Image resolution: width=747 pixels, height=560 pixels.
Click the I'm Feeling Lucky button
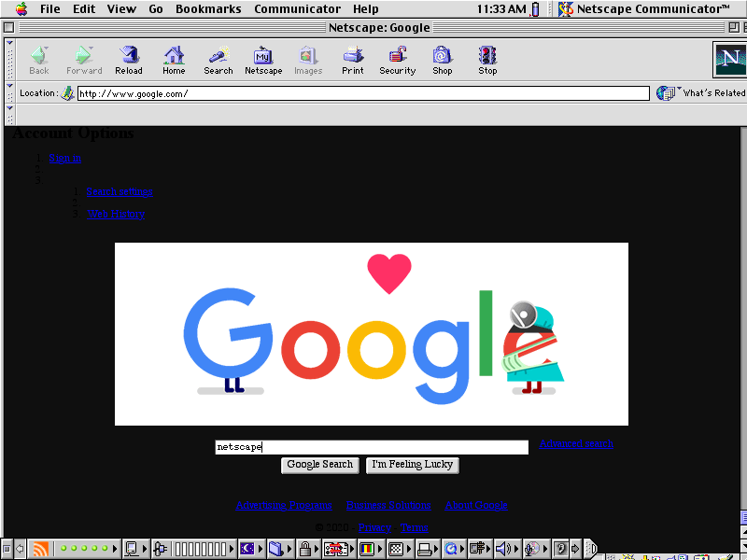tap(413, 465)
